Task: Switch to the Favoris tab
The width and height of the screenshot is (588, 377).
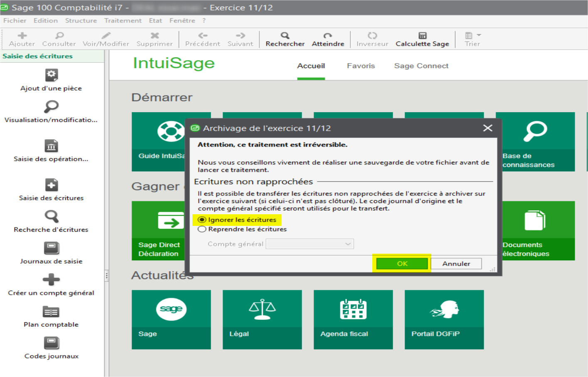Action: (361, 66)
